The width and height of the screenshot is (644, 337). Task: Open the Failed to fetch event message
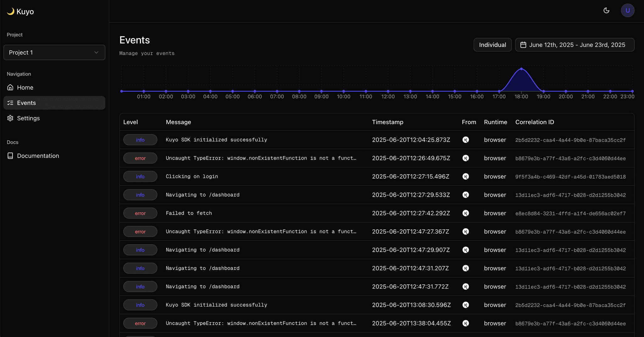click(x=189, y=213)
